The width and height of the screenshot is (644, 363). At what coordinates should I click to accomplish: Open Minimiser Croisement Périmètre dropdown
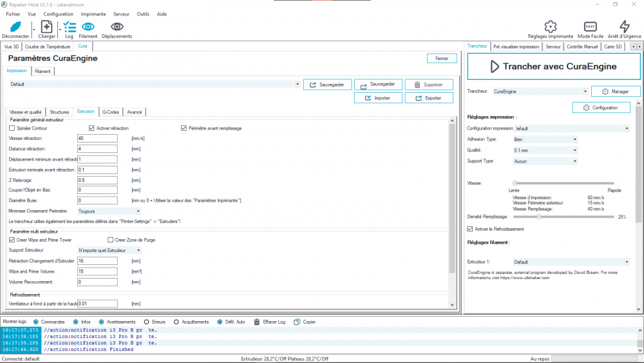[109, 211]
